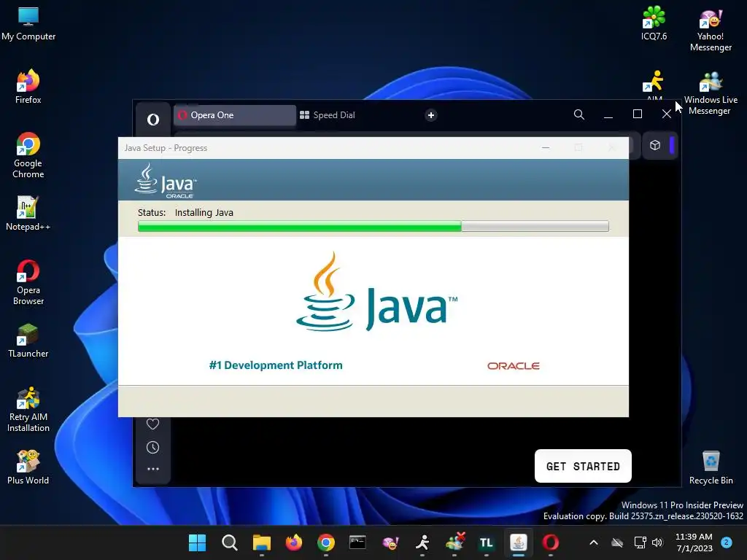Launch Firefox from the desktop shortcut
Screen dimensions: 747x560
[x=28, y=87]
